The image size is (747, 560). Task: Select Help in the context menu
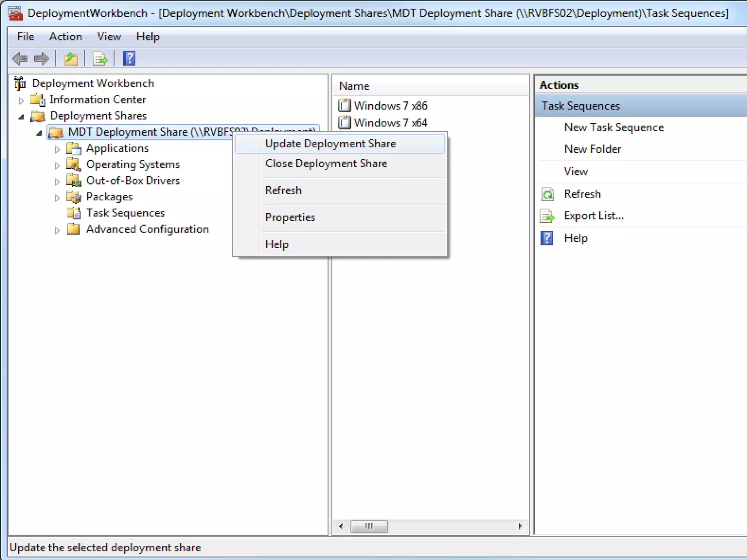[x=340, y=244]
